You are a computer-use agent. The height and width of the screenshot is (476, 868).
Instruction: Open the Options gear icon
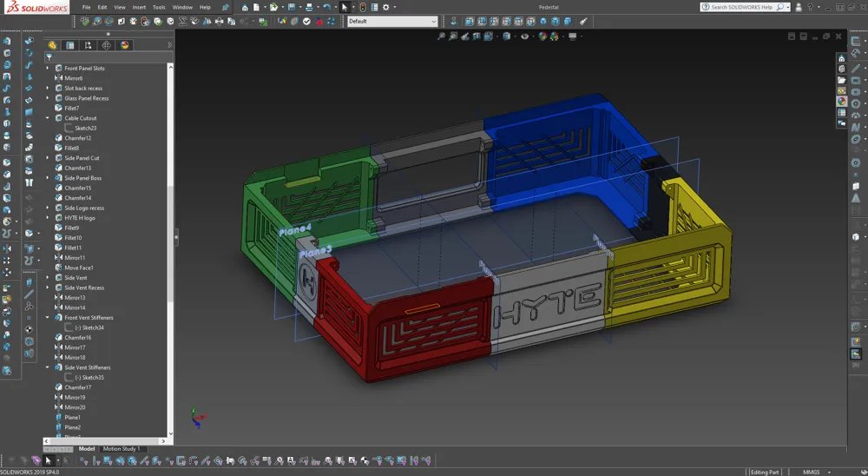click(x=386, y=7)
